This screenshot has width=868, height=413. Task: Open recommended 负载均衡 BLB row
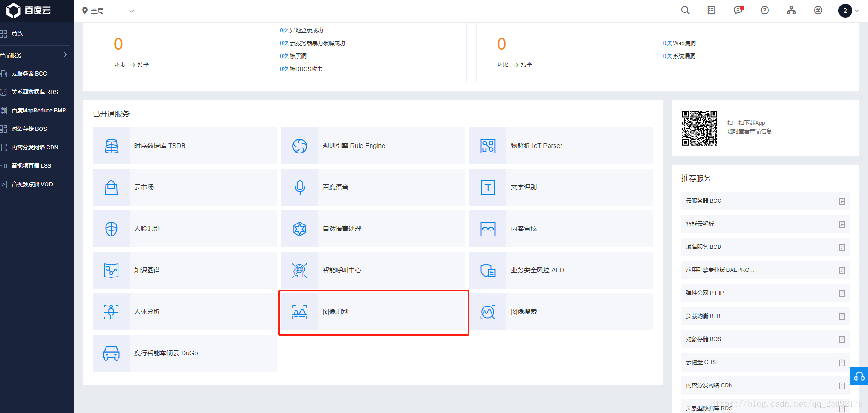[x=766, y=316]
